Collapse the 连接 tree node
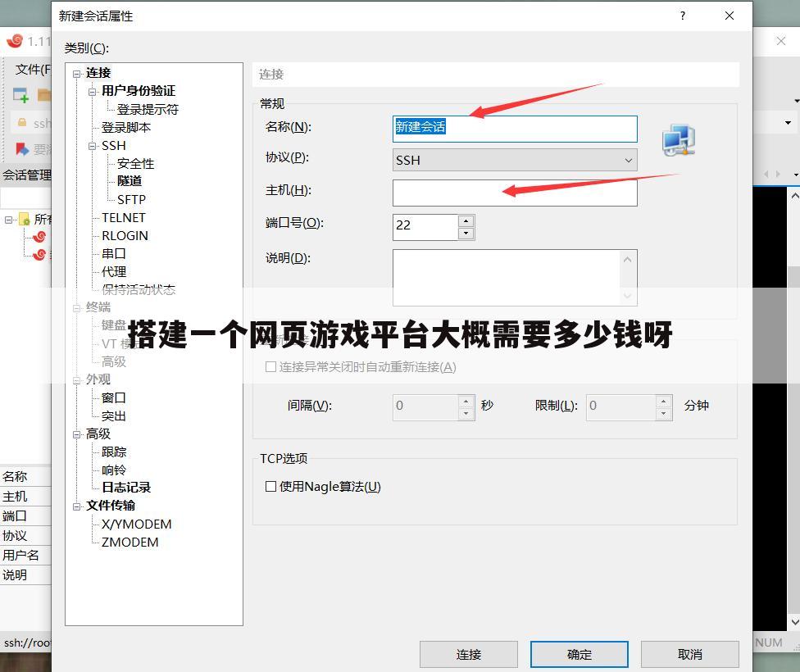This screenshot has height=672, width=800. [x=76, y=74]
